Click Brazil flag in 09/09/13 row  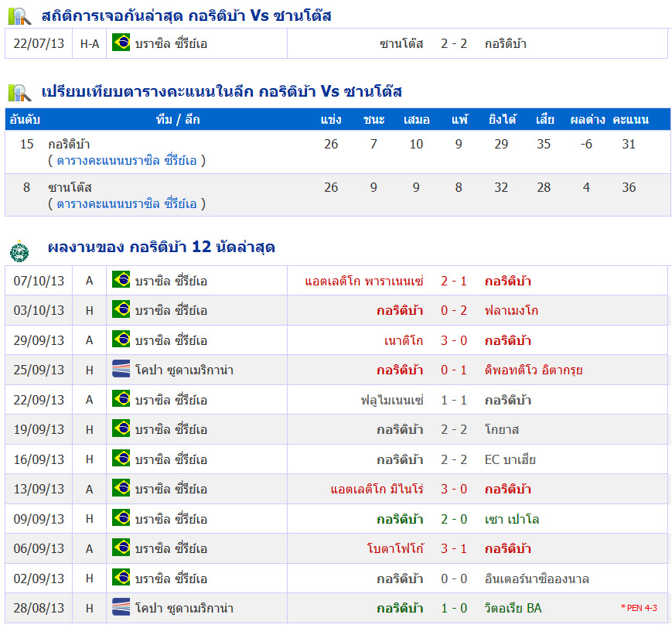coord(121,518)
